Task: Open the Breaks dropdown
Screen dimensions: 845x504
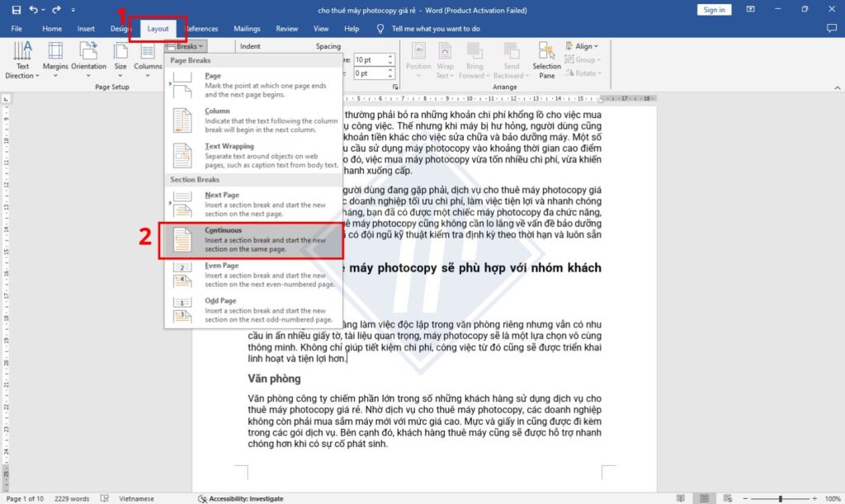Action: click(x=185, y=46)
